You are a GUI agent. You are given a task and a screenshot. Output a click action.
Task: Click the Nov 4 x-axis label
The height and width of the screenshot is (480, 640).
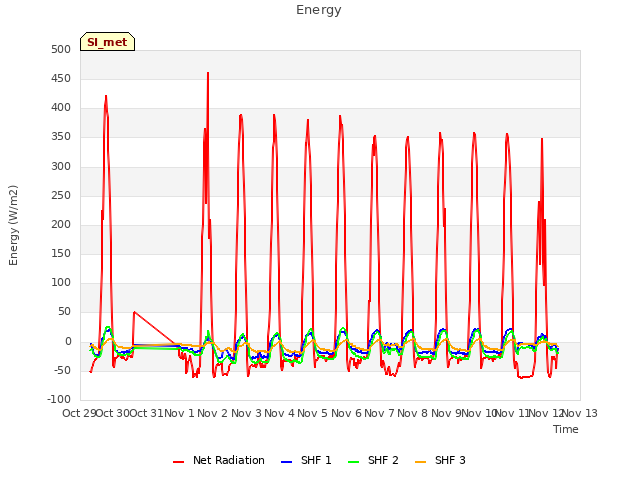click(279, 413)
